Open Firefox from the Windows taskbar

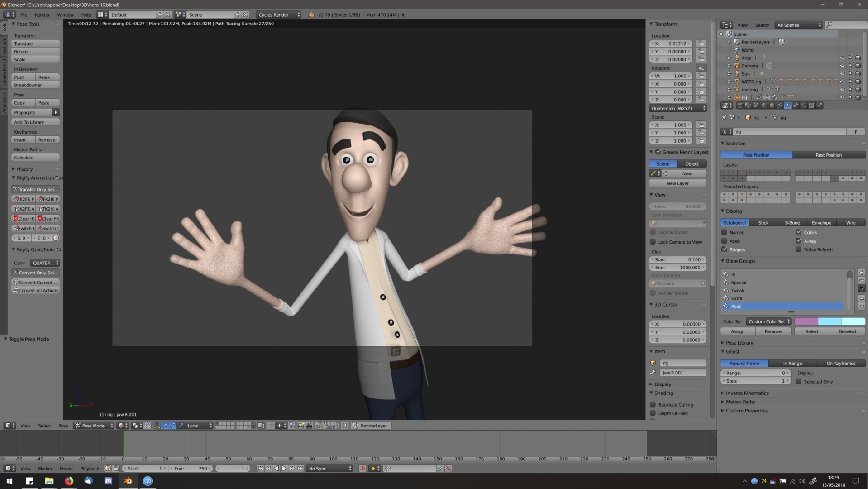(69, 481)
